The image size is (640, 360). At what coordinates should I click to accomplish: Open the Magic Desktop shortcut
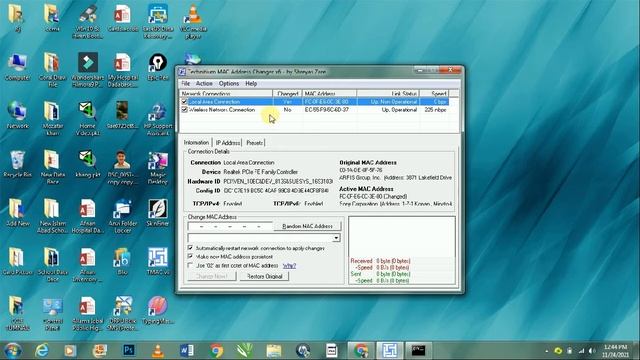coord(158,167)
